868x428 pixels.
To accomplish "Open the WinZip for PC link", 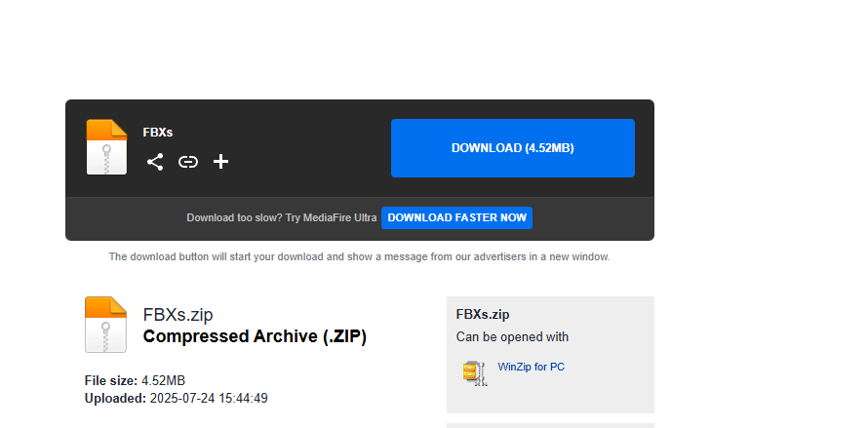I will tap(531, 367).
